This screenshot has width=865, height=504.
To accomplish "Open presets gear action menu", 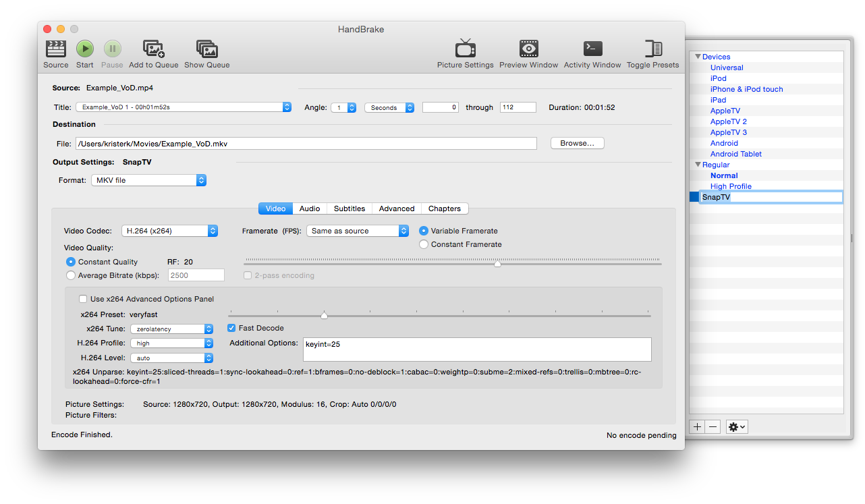I will coord(736,427).
